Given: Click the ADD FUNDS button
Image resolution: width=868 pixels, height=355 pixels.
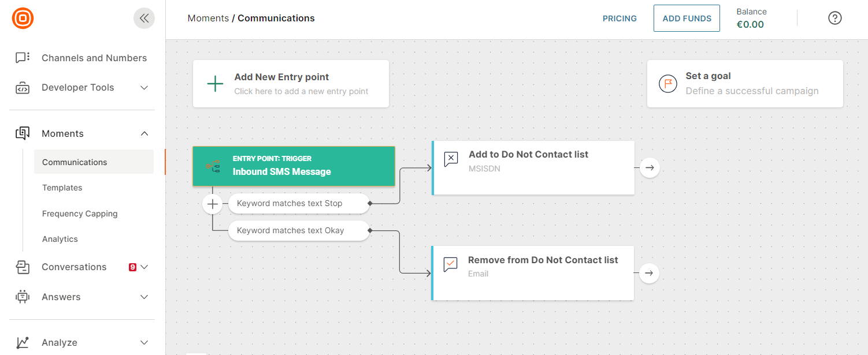Looking at the screenshot, I should pyautogui.click(x=687, y=18).
